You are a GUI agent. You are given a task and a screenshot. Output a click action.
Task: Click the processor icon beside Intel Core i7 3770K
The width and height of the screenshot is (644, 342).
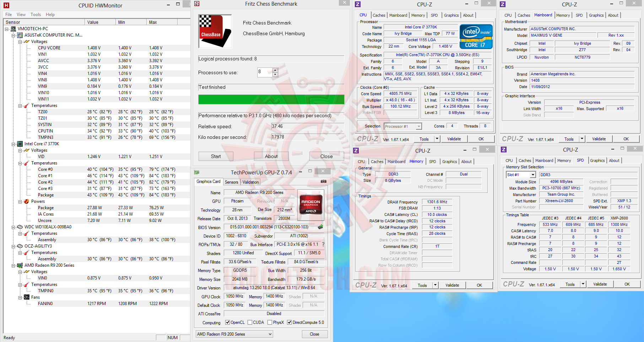20,144
